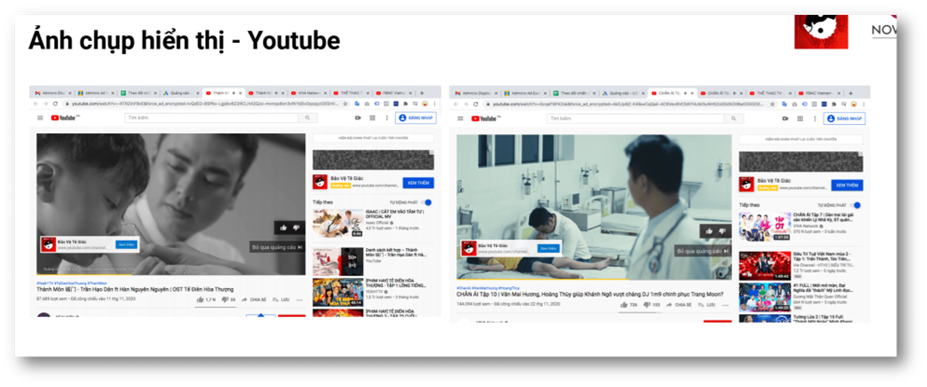This screenshot has height=387, width=927.
Task: Open more actions ellipsis under Thành Môn video
Action: point(299,300)
